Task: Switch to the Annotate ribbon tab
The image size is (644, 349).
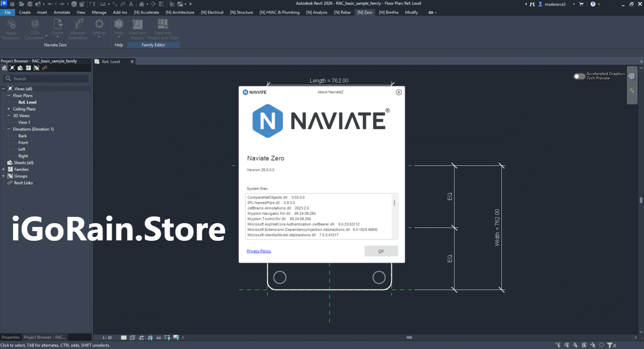Action: point(62,13)
